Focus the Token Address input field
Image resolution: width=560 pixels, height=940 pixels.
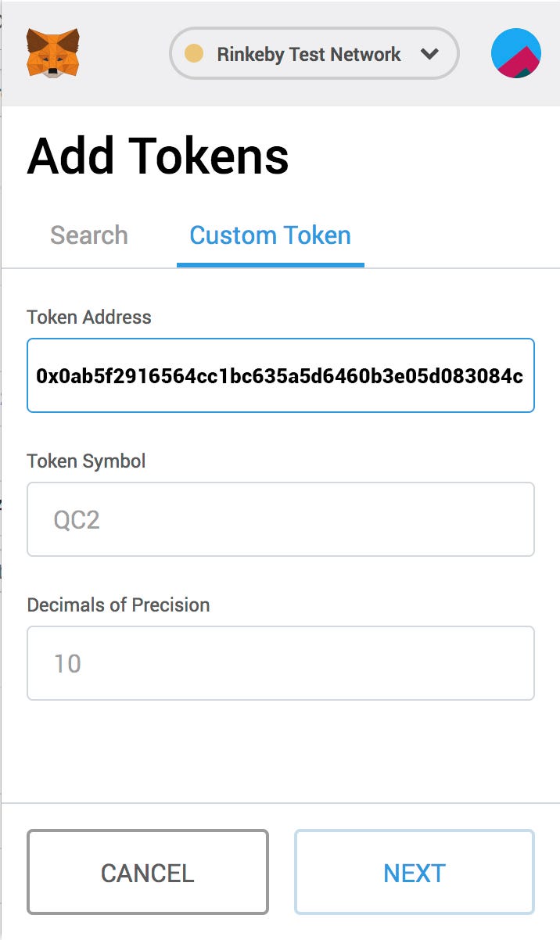(x=280, y=375)
